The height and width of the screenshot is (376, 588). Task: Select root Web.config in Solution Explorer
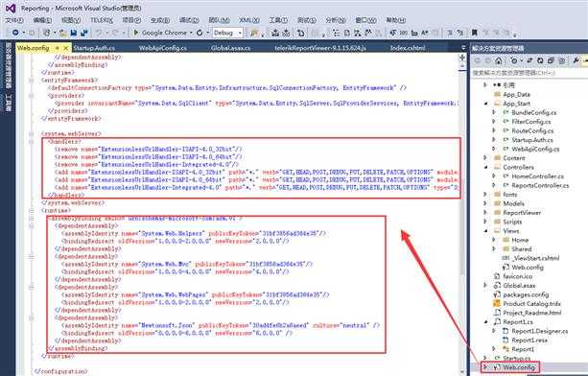coord(519,367)
